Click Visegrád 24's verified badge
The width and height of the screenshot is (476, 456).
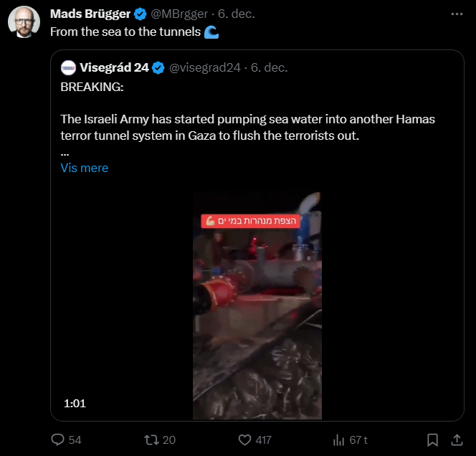158,68
